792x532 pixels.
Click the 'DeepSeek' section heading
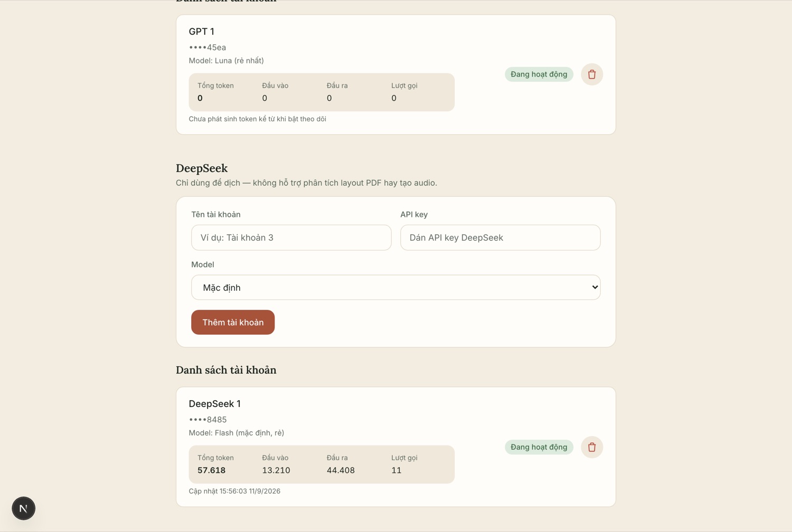[202, 168]
